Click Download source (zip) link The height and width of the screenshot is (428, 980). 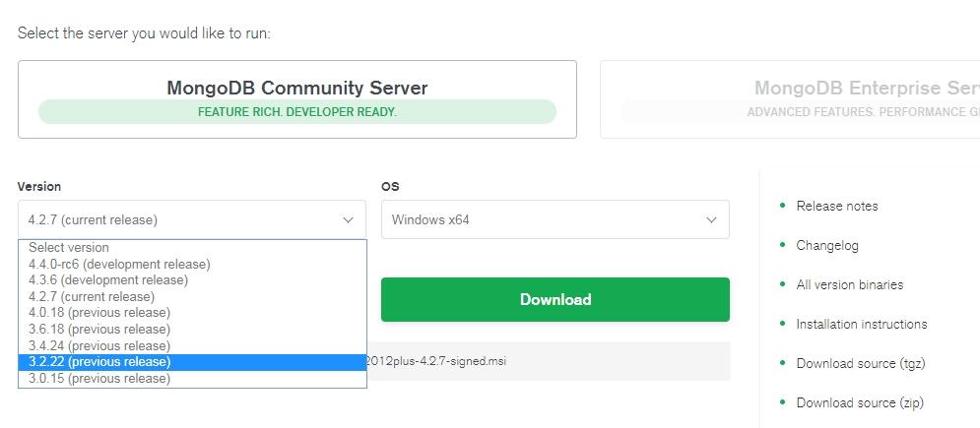(x=860, y=402)
